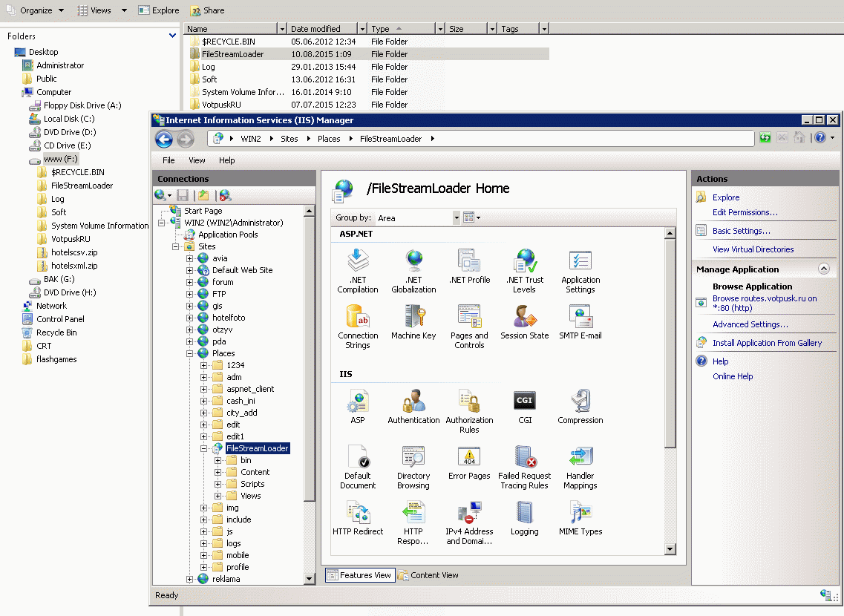Open the view mode dropdown beside Group by

click(471, 218)
